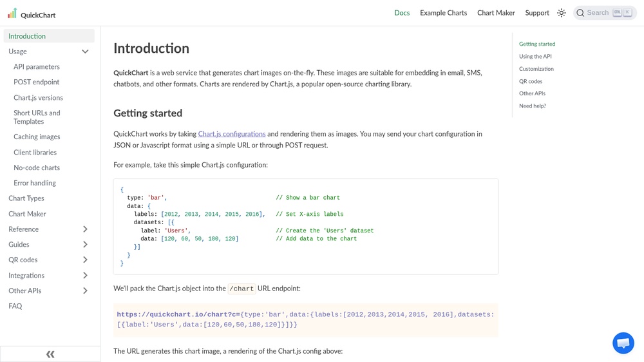644x362 pixels.
Task: Open the Integrations sidebar item
Action: [26, 275]
